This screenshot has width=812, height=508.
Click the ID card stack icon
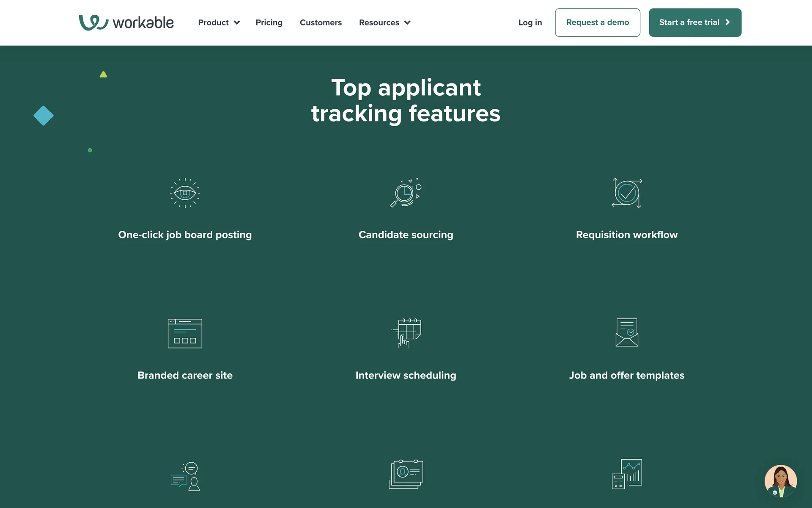[406, 474]
